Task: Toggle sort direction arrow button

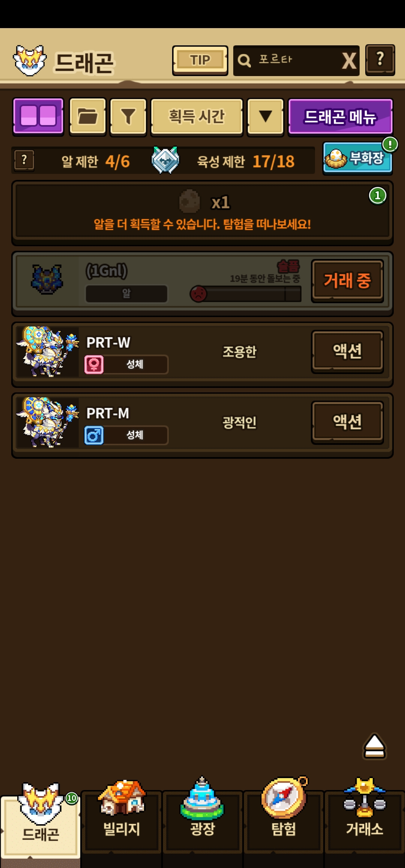Action: [265, 116]
